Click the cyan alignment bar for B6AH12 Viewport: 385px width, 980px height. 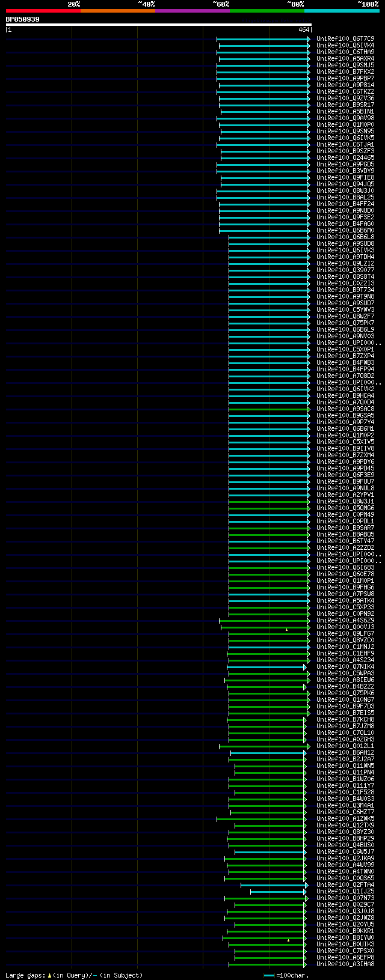268,752
